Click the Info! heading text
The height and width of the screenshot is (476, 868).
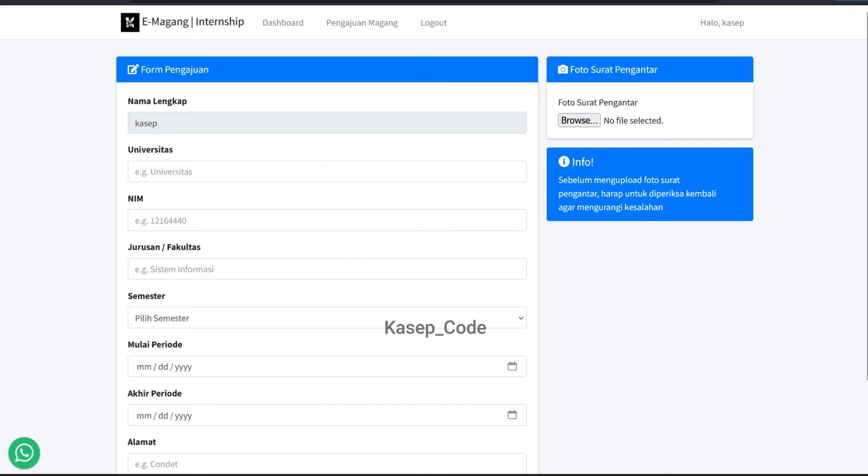[x=583, y=162]
